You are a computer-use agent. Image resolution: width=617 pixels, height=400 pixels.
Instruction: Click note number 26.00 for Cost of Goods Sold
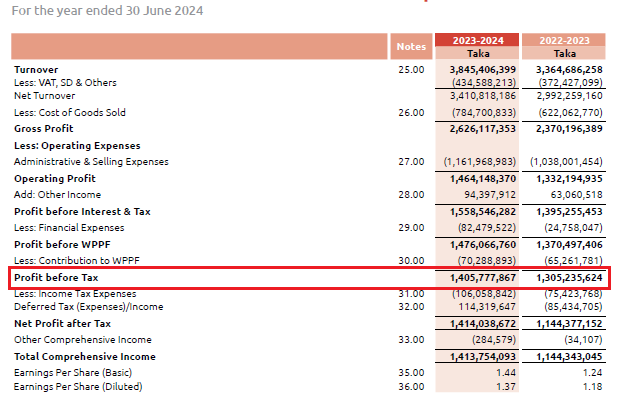411,113
